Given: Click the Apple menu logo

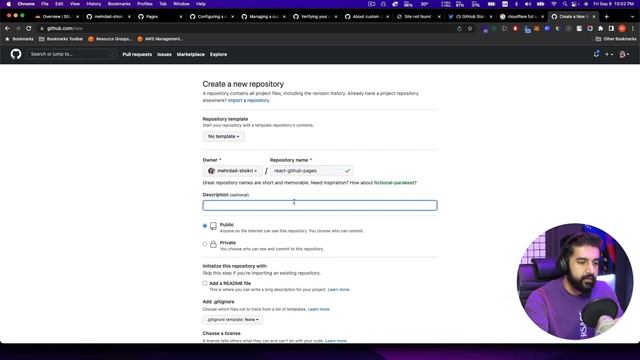Looking at the screenshot, I should point(8,4).
